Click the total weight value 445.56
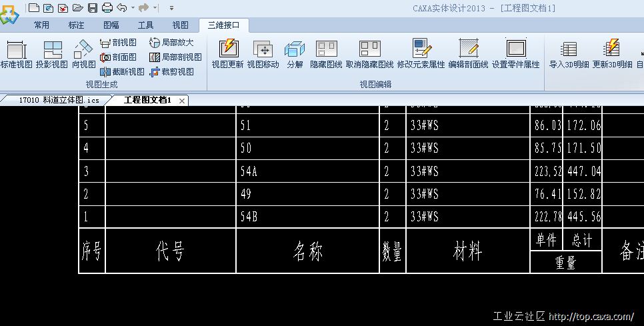644x326 pixels. point(583,217)
